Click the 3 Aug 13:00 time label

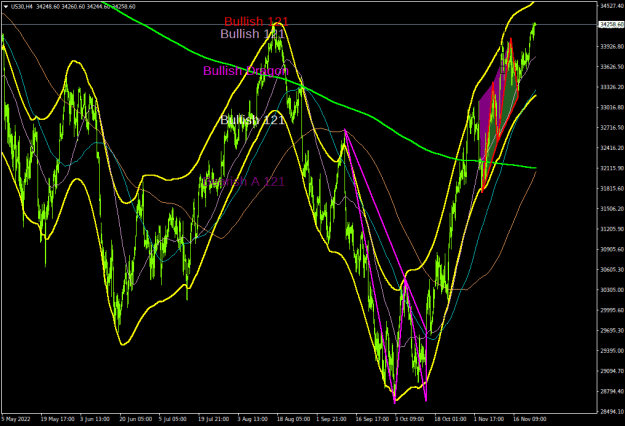pyautogui.click(x=253, y=419)
